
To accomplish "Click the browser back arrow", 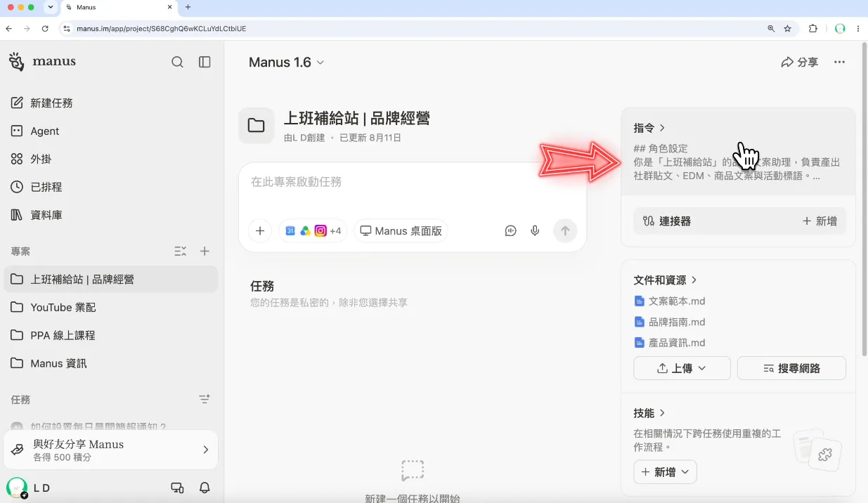I will [x=9, y=29].
